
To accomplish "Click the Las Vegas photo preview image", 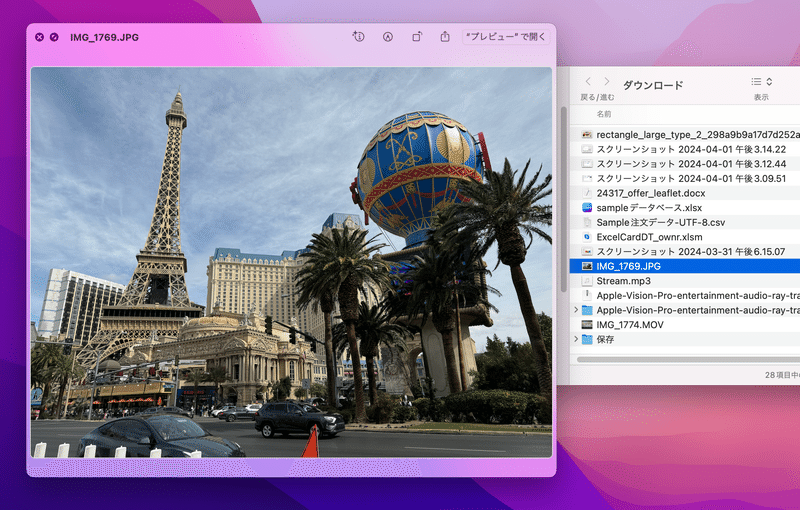I will [291, 262].
